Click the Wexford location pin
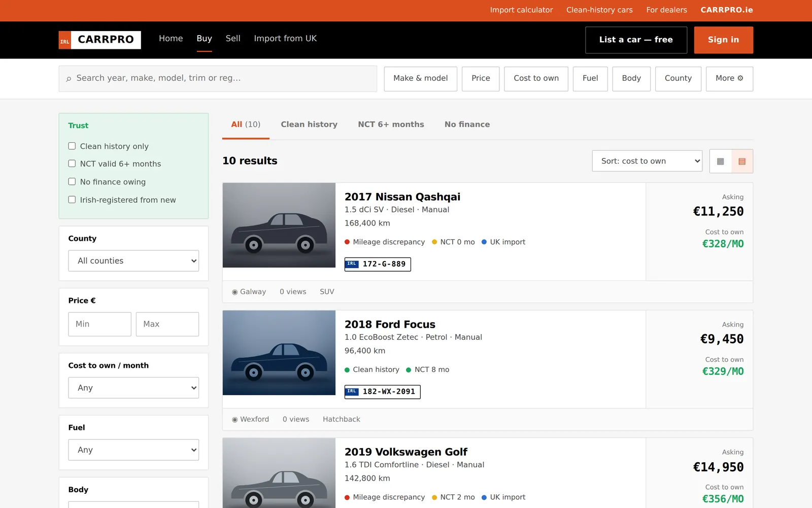 click(x=234, y=420)
